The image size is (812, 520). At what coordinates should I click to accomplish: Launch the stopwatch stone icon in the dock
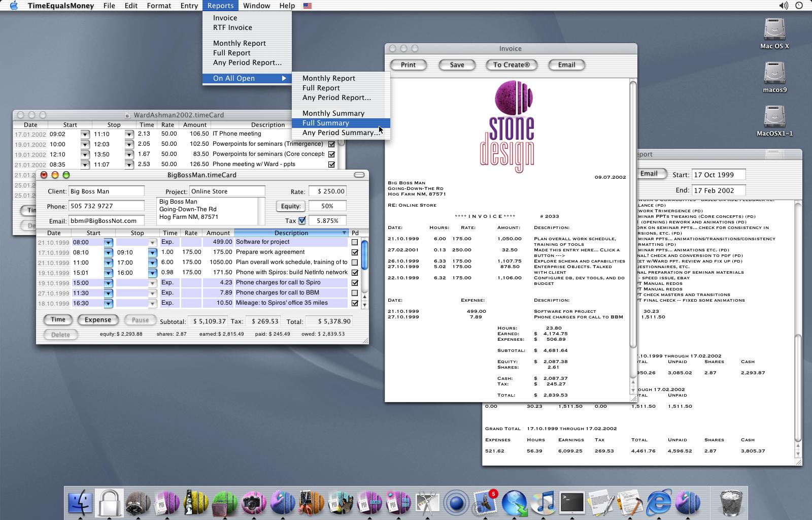tap(138, 502)
